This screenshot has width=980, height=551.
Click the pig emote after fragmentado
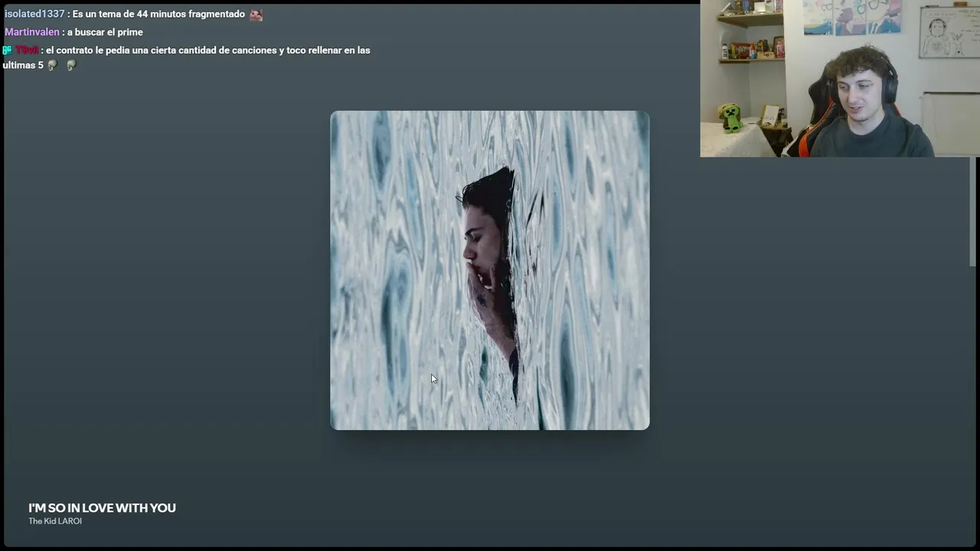256,15
